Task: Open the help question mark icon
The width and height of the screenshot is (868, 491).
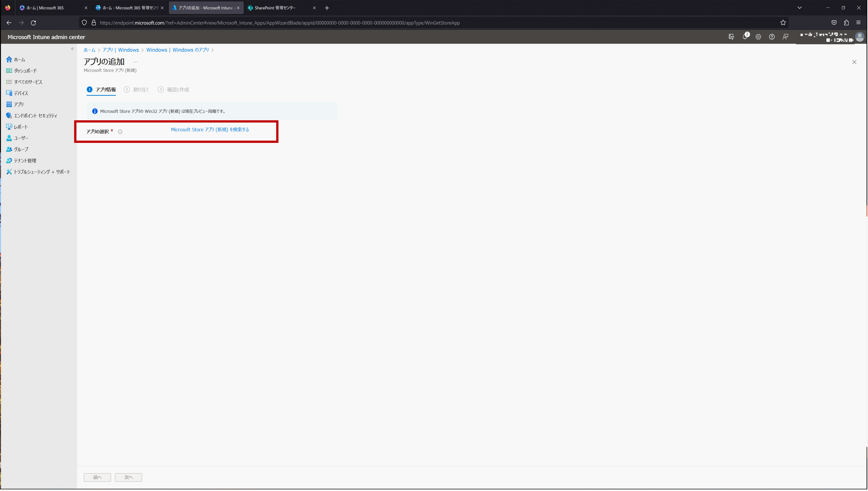Action: [x=772, y=37]
